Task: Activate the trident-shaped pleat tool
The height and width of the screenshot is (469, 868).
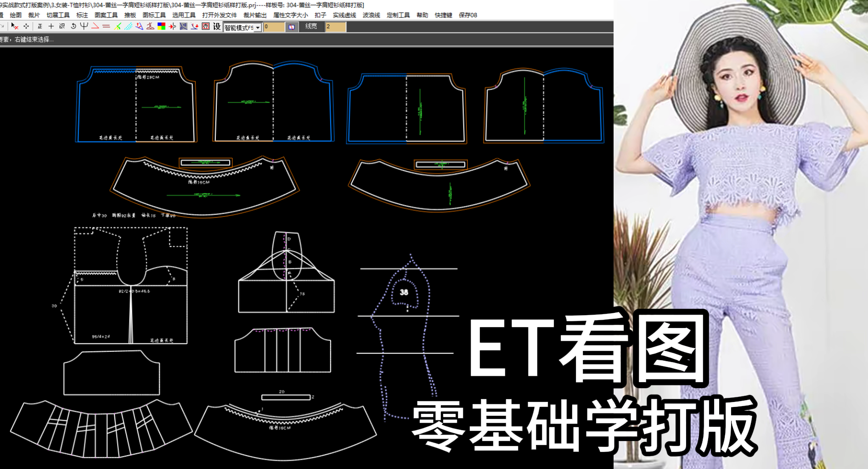Action: click(84, 26)
